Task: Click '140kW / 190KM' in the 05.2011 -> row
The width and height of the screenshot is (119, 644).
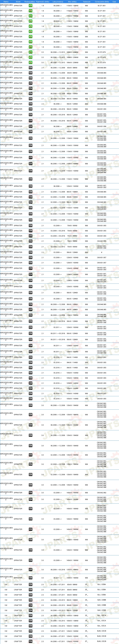Action: click(x=72, y=578)
